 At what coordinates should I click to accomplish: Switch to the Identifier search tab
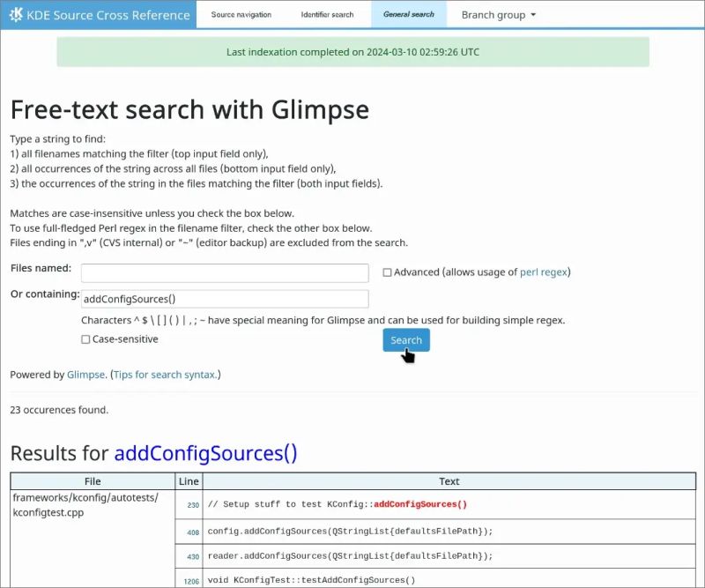(x=327, y=14)
